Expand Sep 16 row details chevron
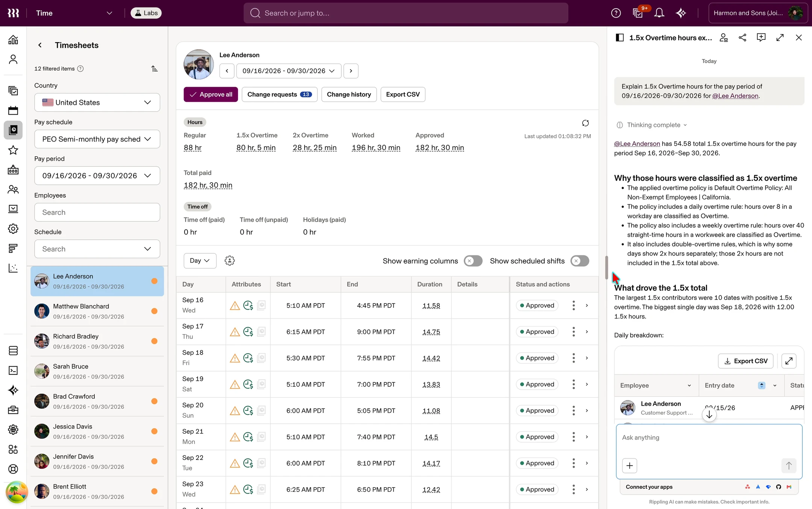 [x=587, y=306]
